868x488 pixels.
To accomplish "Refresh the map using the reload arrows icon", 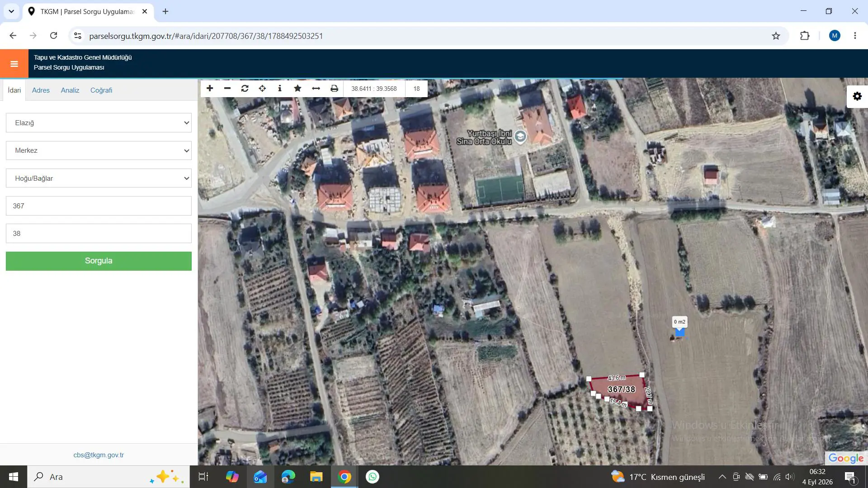I will (x=245, y=89).
